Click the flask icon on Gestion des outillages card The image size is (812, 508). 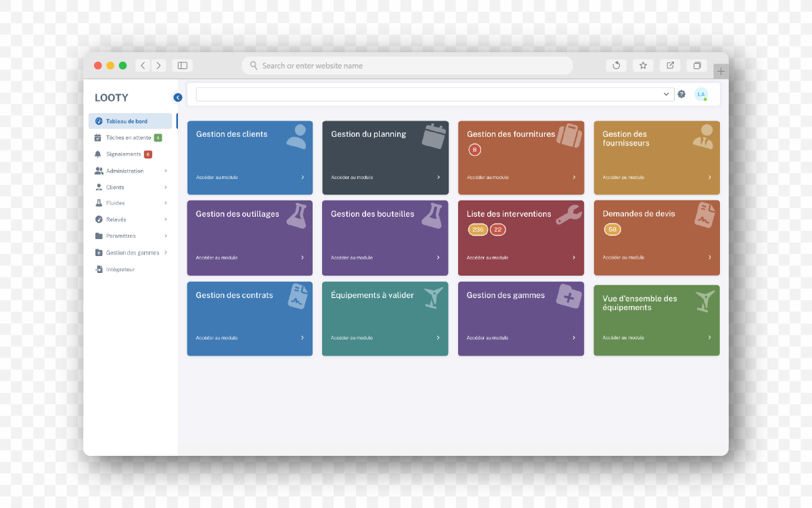tap(296, 215)
